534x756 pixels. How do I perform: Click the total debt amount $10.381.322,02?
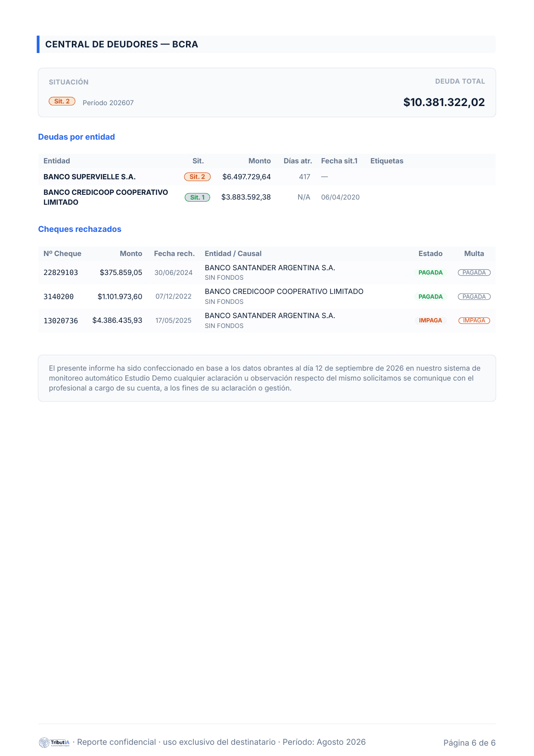click(444, 102)
